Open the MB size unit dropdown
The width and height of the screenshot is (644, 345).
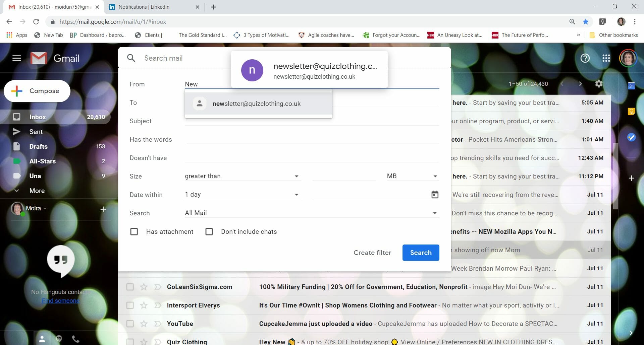point(413,176)
